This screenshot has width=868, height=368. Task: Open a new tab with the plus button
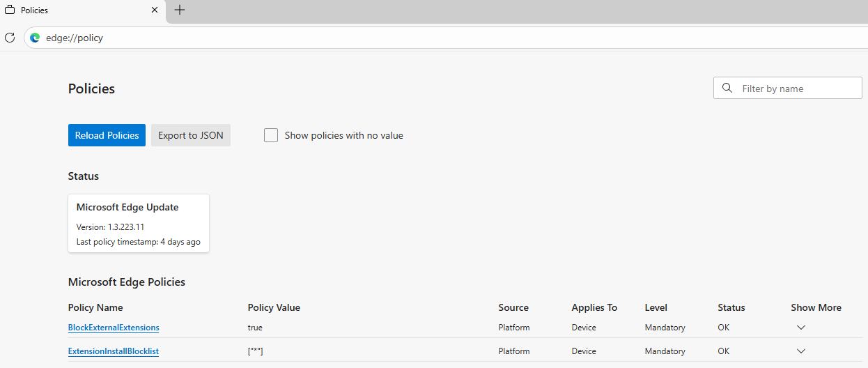(x=180, y=10)
